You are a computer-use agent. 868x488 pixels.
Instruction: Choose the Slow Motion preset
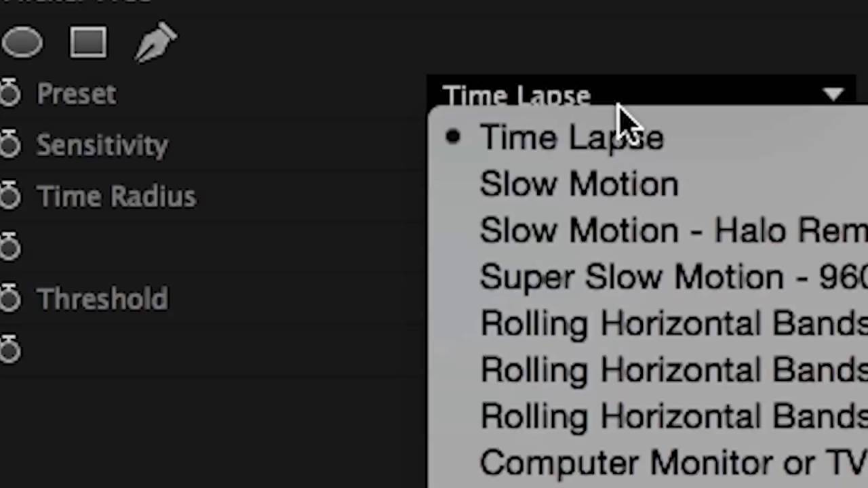[x=578, y=184]
